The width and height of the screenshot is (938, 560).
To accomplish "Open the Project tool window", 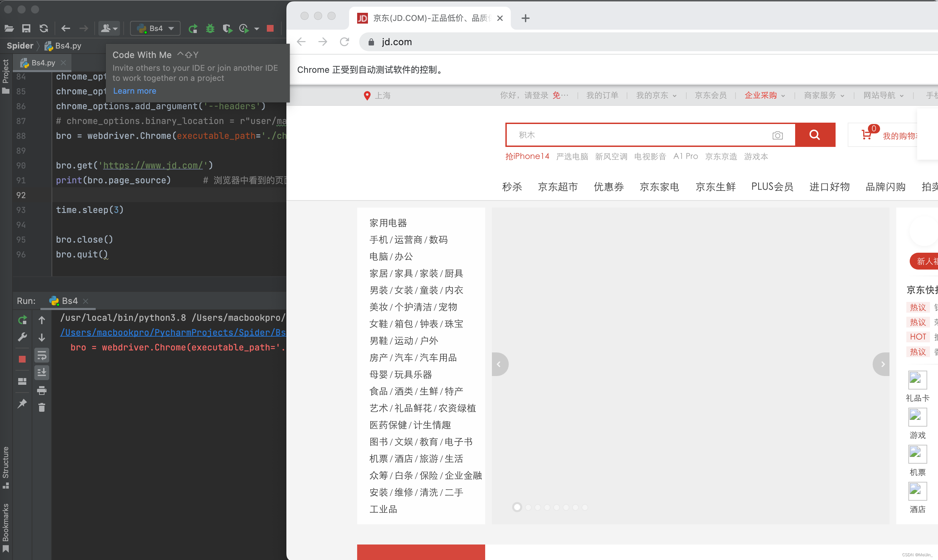I will tap(6, 76).
